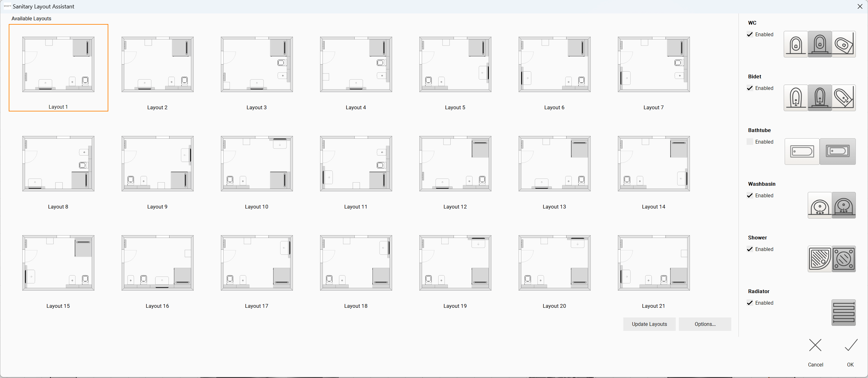Toggle the Radiator Enabled checkbox

(x=750, y=302)
